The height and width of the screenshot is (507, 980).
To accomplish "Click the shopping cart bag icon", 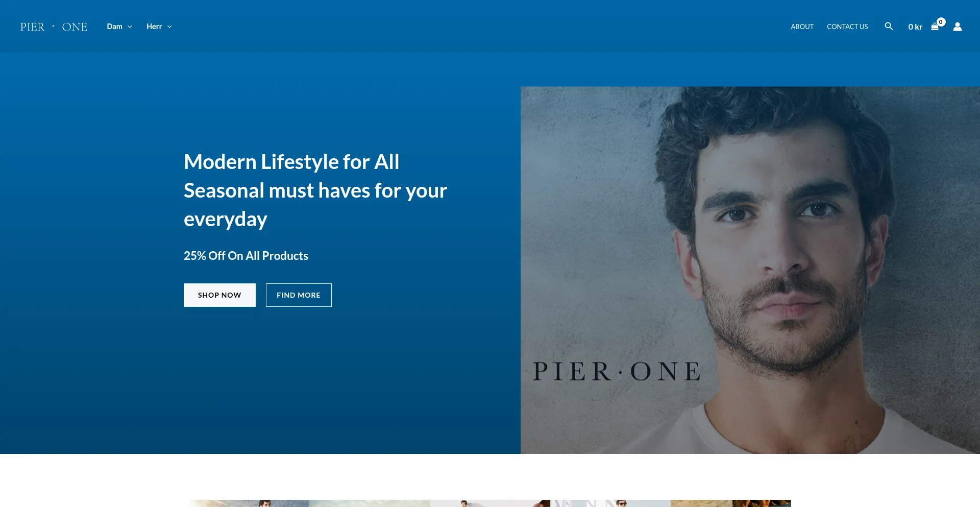I will pos(935,27).
